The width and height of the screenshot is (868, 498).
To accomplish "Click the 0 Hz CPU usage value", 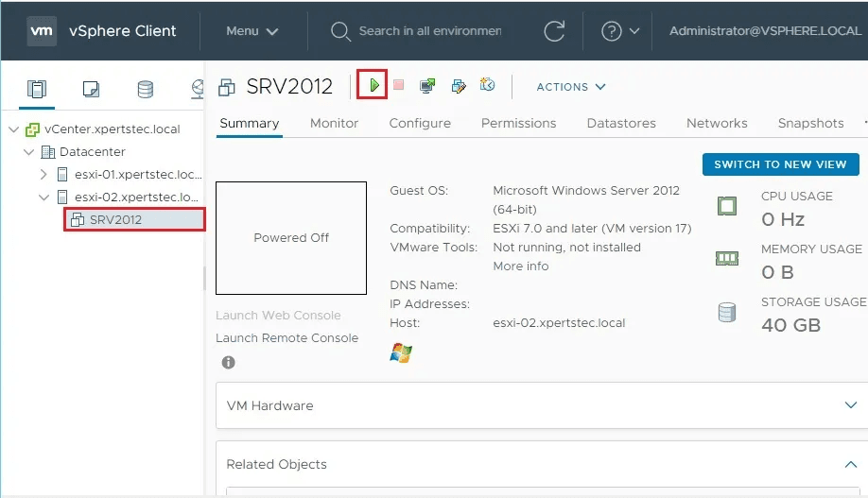I will click(x=783, y=219).
